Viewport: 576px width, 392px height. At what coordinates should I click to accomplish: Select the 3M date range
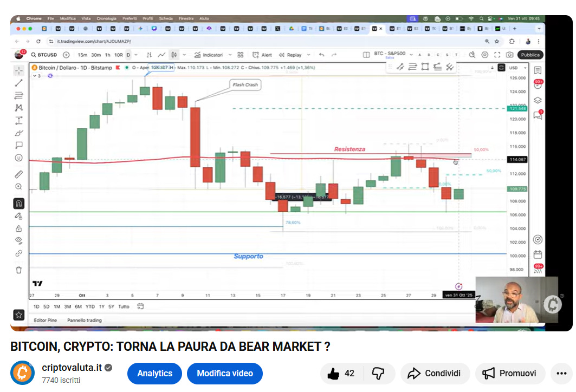click(68, 306)
